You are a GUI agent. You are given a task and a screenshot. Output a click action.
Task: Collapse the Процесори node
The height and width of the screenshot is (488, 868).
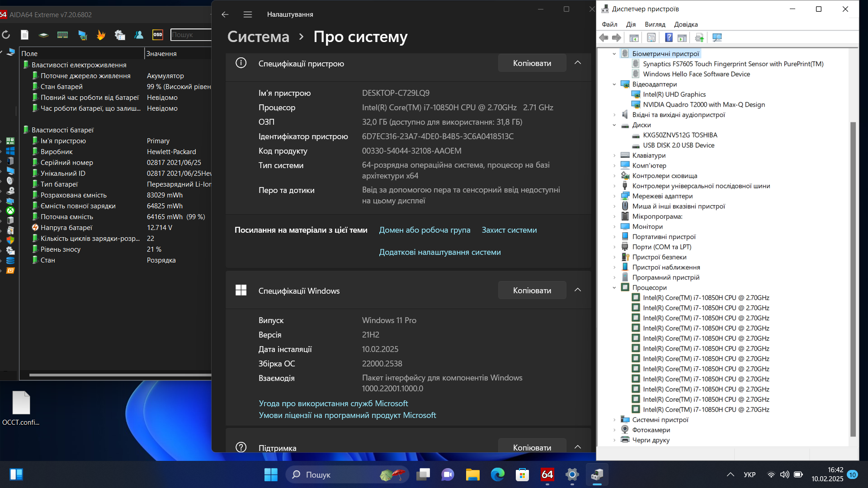(614, 288)
